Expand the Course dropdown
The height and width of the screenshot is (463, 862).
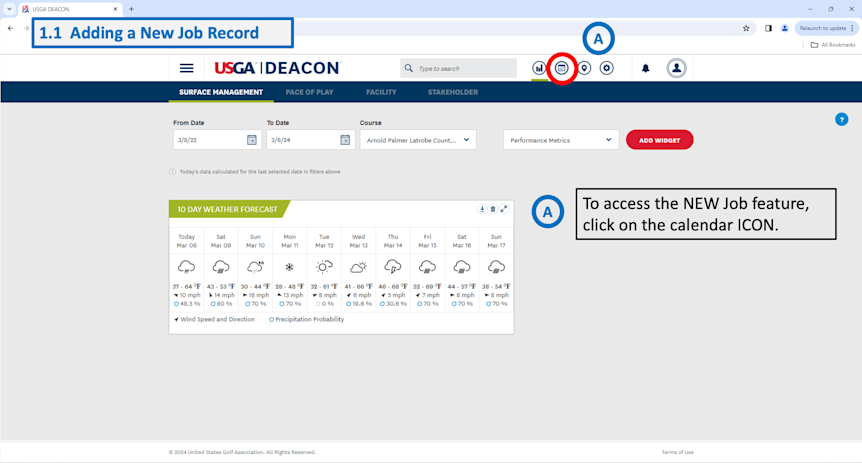pos(418,140)
